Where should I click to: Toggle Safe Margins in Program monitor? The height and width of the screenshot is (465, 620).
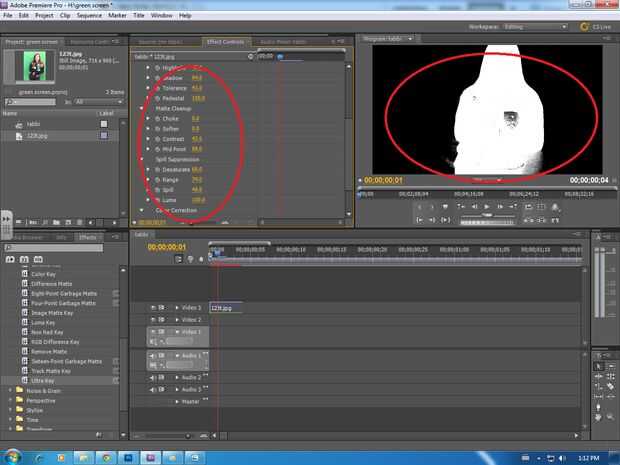coord(541,206)
